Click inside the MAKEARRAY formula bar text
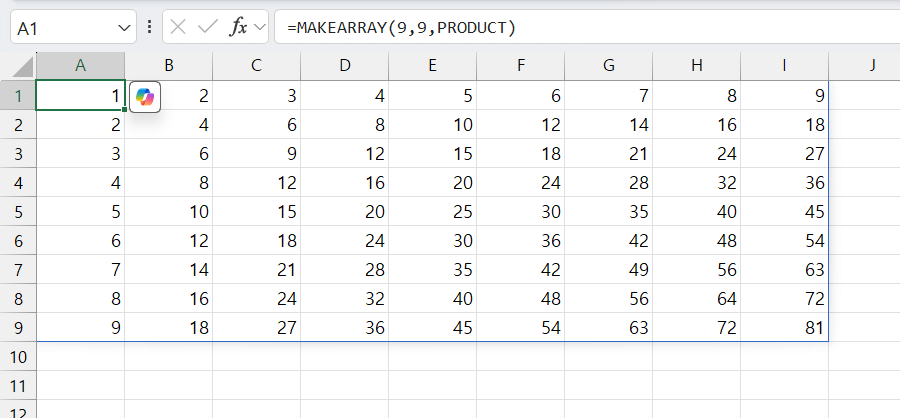Image resolution: width=900 pixels, height=418 pixels. (402, 27)
